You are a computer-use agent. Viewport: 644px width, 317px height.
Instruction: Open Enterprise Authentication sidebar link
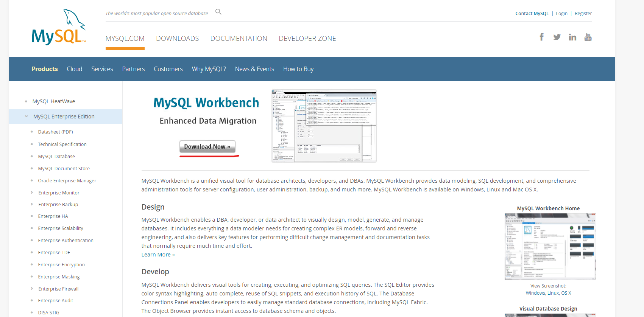click(x=66, y=241)
